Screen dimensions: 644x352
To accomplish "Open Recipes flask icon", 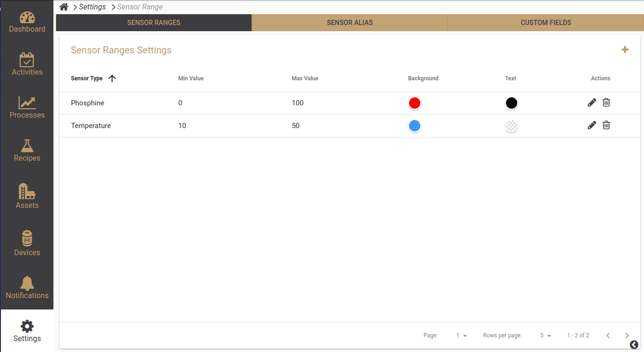I will point(27,146).
